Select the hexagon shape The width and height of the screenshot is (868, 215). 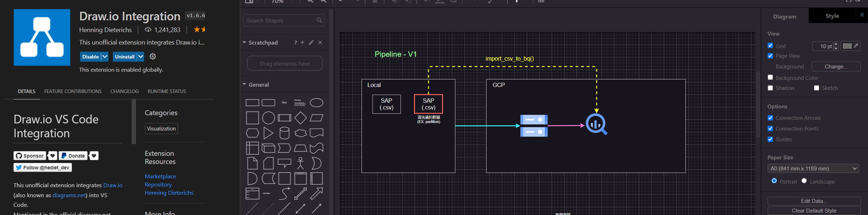252,133
